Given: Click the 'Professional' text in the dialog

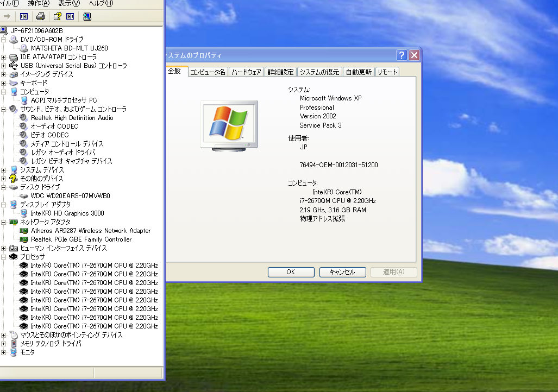Looking at the screenshot, I should [317, 108].
